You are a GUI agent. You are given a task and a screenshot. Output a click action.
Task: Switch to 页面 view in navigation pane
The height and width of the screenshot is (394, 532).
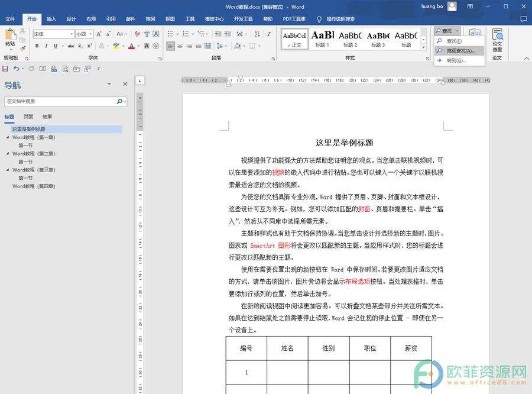pyautogui.click(x=28, y=117)
